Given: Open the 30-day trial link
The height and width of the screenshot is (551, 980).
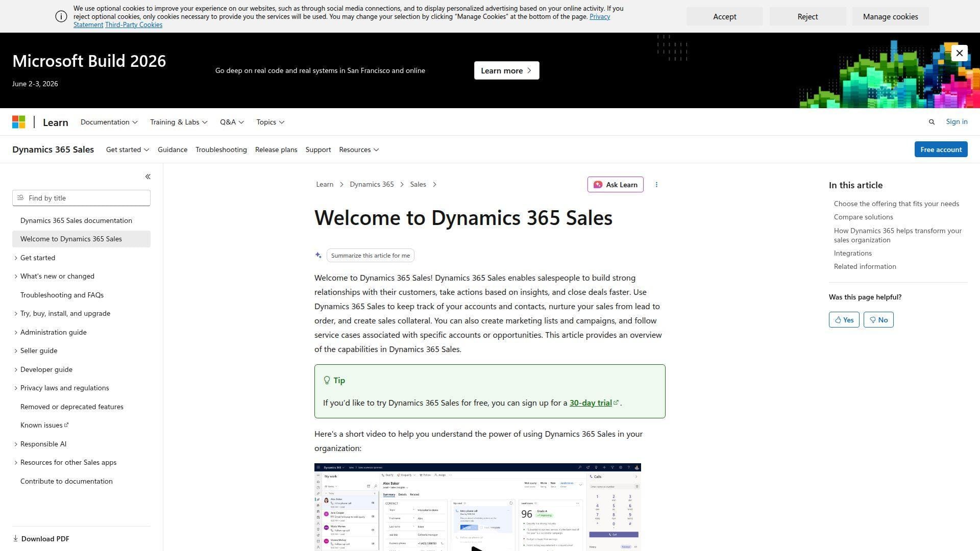Looking at the screenshot, I should [591, 403].
